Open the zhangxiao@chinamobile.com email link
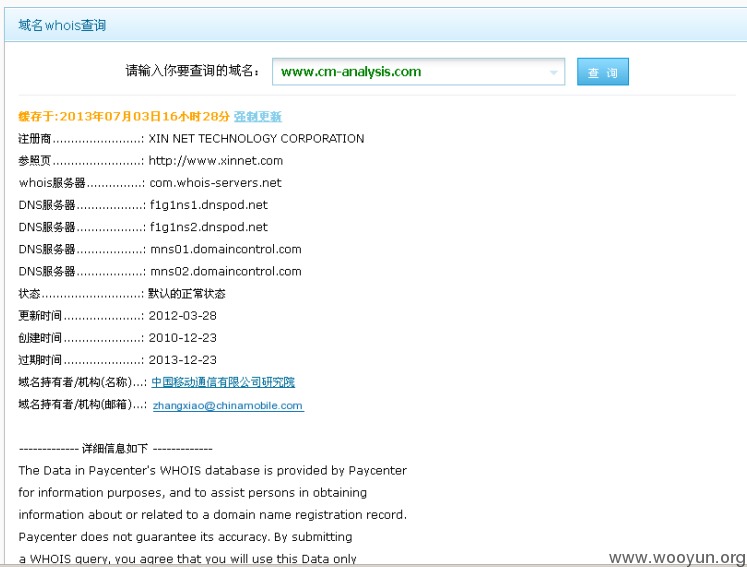This screenshot has height=567, width=747. click(x=228, y=405)
